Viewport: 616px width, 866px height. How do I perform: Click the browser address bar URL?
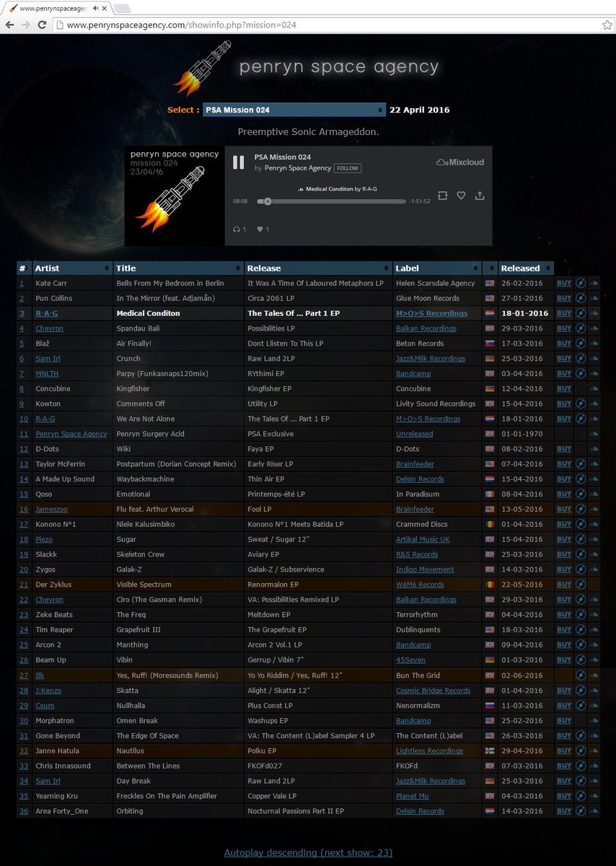coord(181,25)
